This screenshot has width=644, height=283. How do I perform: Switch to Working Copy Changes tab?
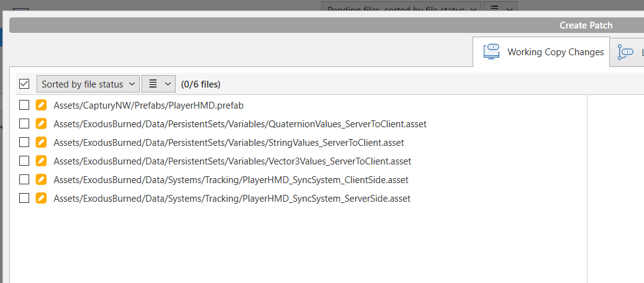pos(541,52)
